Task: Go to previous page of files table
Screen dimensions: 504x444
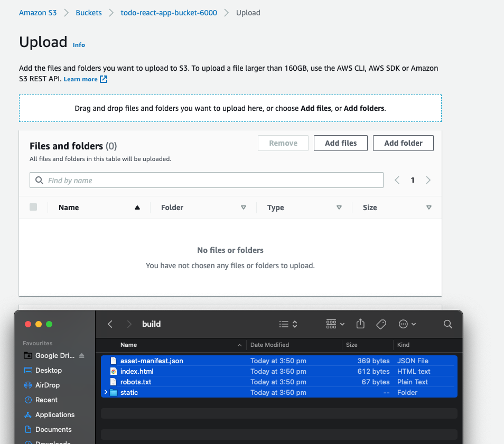Action: click(x=397, y=180)
